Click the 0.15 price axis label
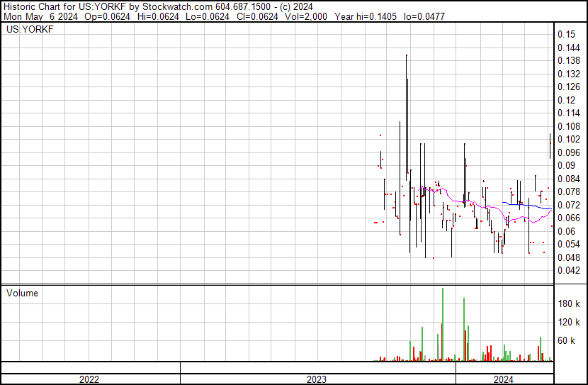Image resolution: width=588 pixels, height=385 pixels. [x=566, y=34]
